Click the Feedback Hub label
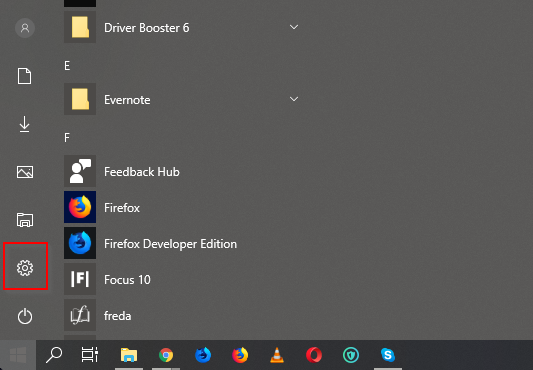 tap(142, 172)
